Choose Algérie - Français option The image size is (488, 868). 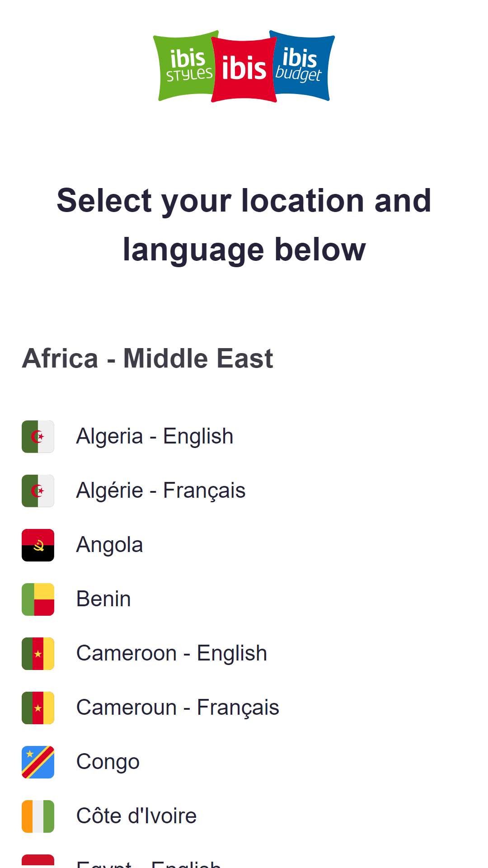coord(161,491)
